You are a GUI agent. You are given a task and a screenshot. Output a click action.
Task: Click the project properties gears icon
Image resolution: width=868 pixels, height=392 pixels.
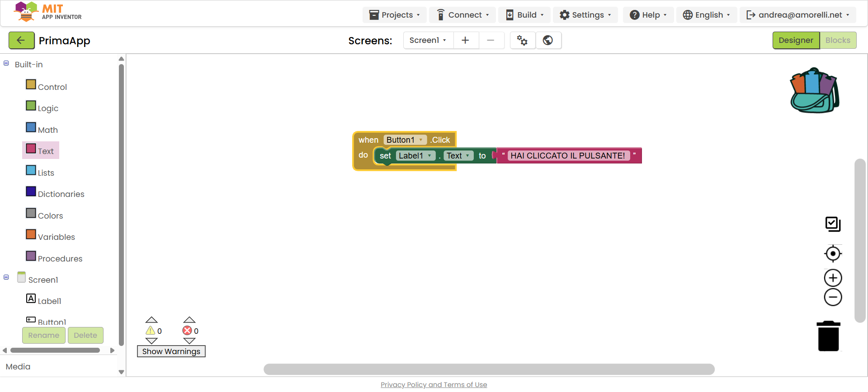[522, 41]
